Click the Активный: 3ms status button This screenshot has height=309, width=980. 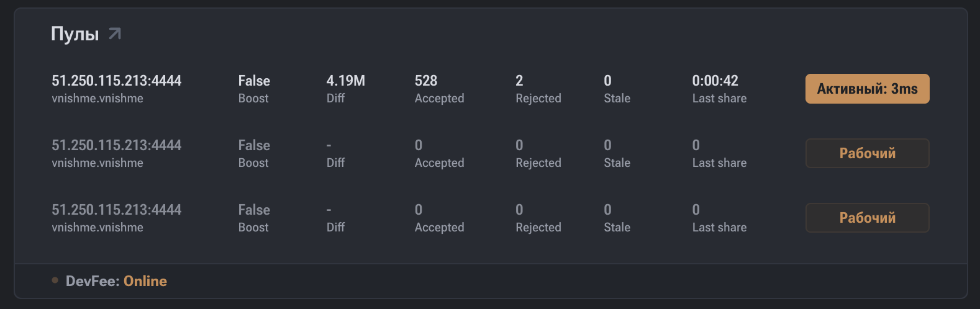click(x=867, y=89)
